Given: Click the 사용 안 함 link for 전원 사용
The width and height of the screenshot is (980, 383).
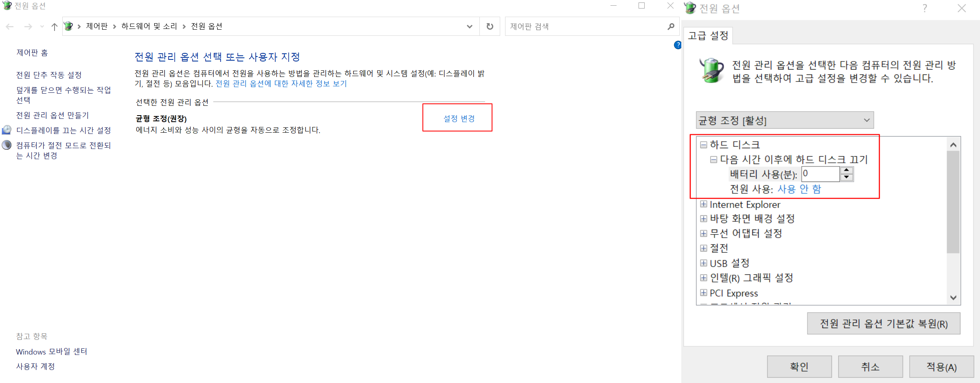Looking at the screenshot, I should (798, 189).
